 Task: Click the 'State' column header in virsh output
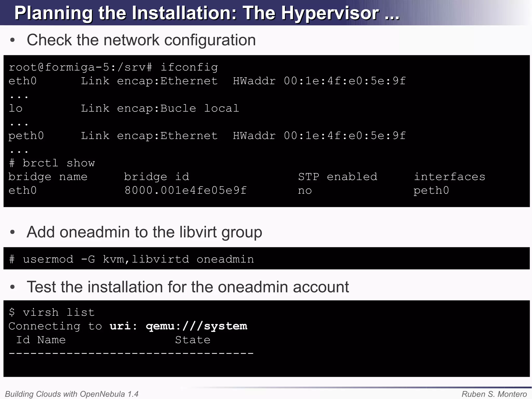(x=193, y=340)
